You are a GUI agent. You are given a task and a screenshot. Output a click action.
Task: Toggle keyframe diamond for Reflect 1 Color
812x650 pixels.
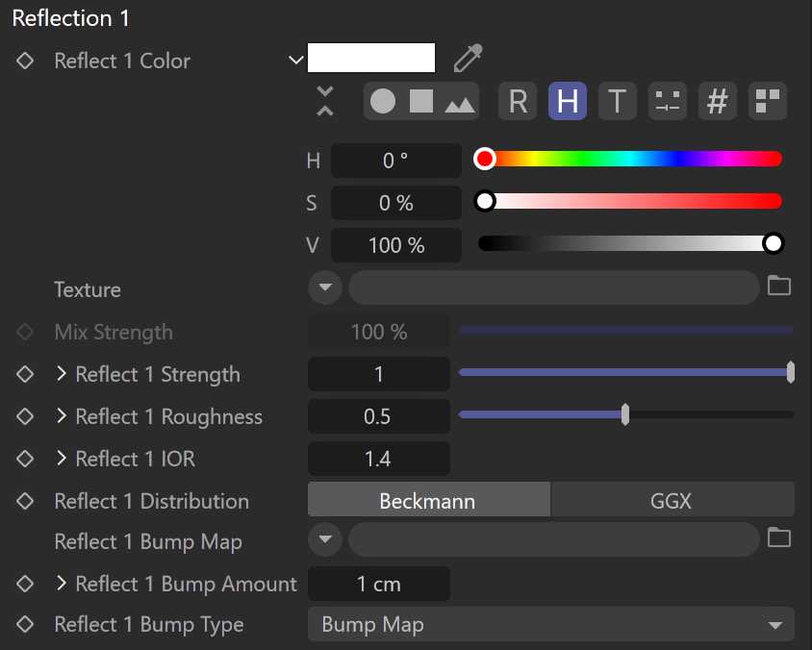click(x=25, y=61)
